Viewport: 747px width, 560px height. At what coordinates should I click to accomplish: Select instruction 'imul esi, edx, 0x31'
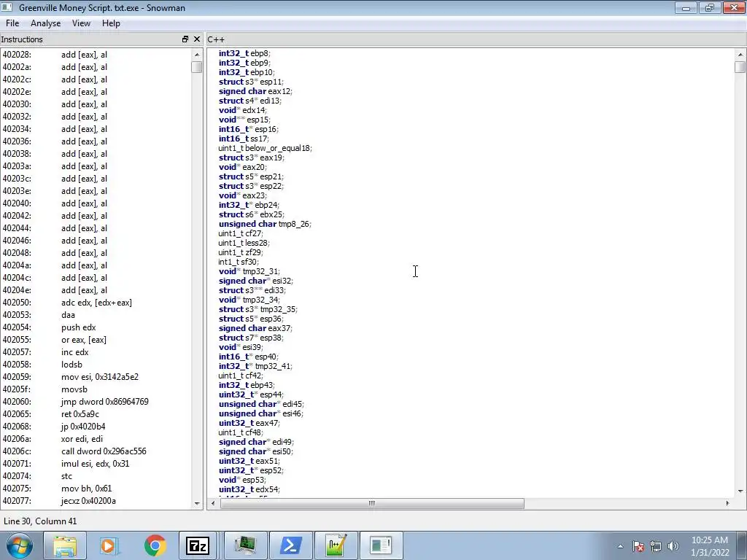[96, 463]
